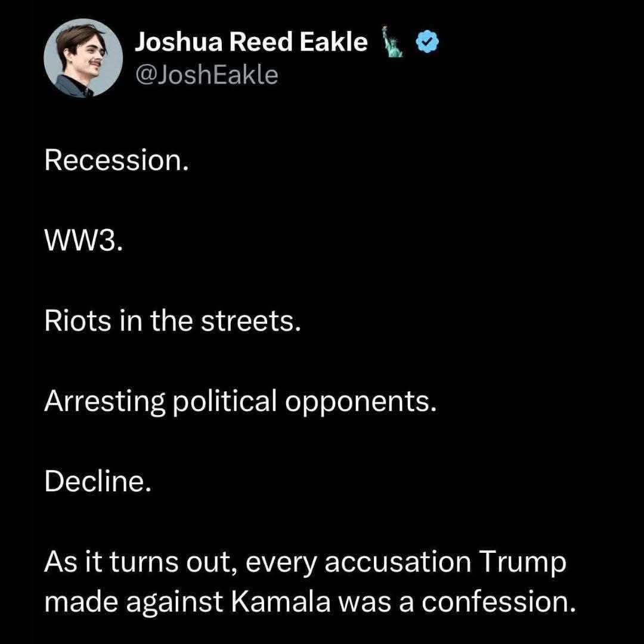Screen dimensions: 644x644
Task: Click the display name Joshua Reed Eakle
Action: tap(251, 42)
